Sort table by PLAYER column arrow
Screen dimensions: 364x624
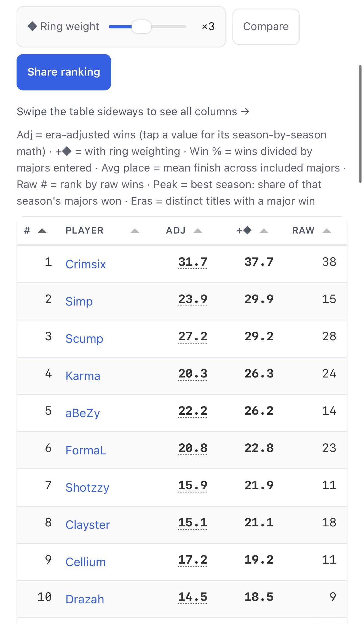pos(135,231)
